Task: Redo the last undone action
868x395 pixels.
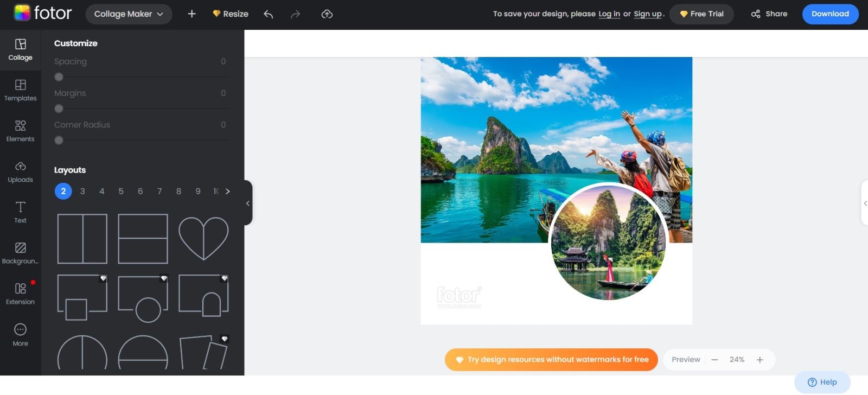Action: (295, 14)
